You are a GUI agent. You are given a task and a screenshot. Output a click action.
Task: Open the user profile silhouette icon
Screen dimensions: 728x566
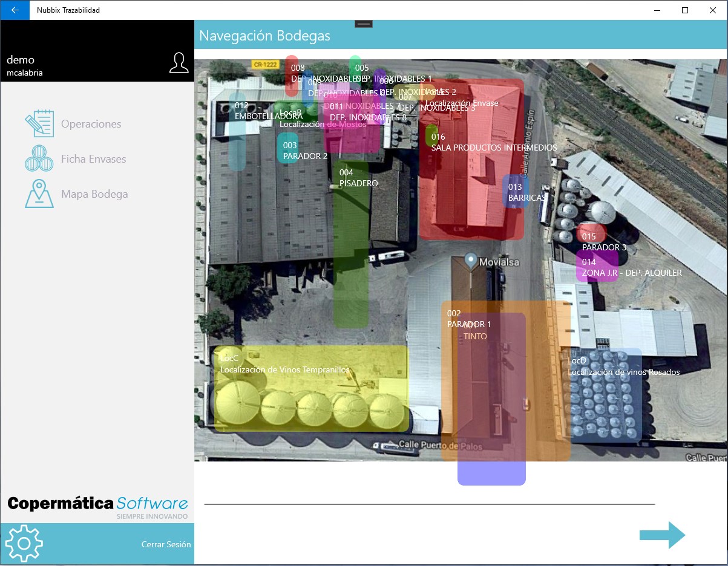coord(179,63)
